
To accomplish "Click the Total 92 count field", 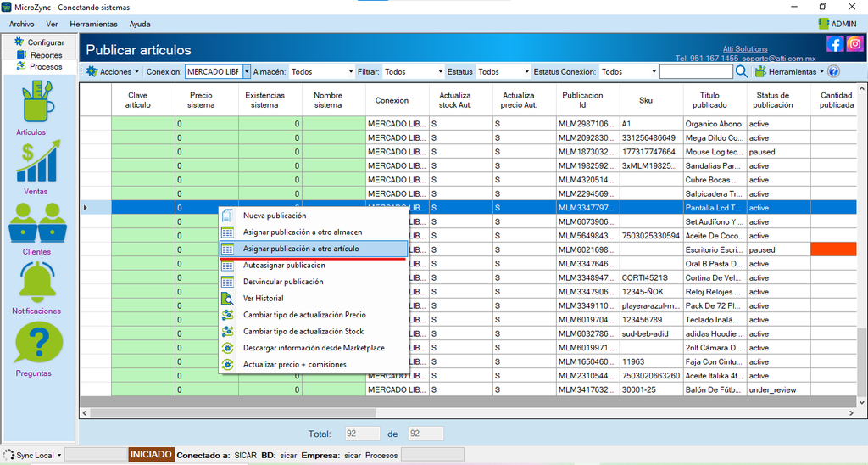I will pos(362,434).
